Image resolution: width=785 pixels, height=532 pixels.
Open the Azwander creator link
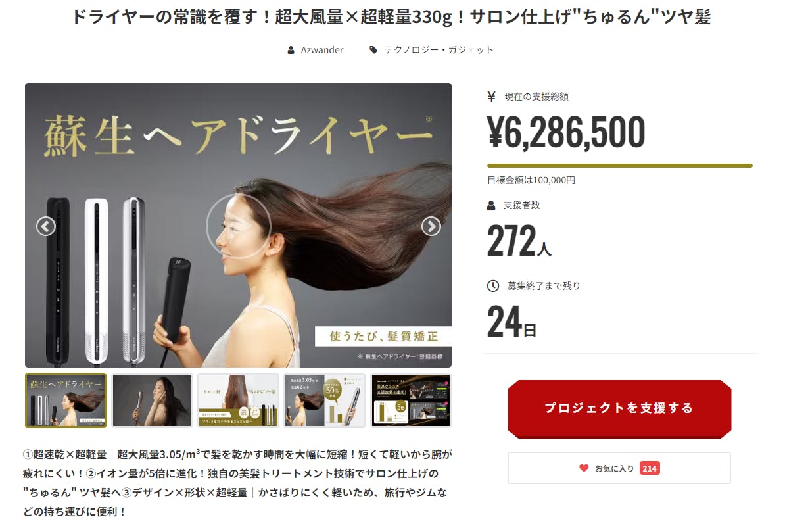click(x=322, y=50)
